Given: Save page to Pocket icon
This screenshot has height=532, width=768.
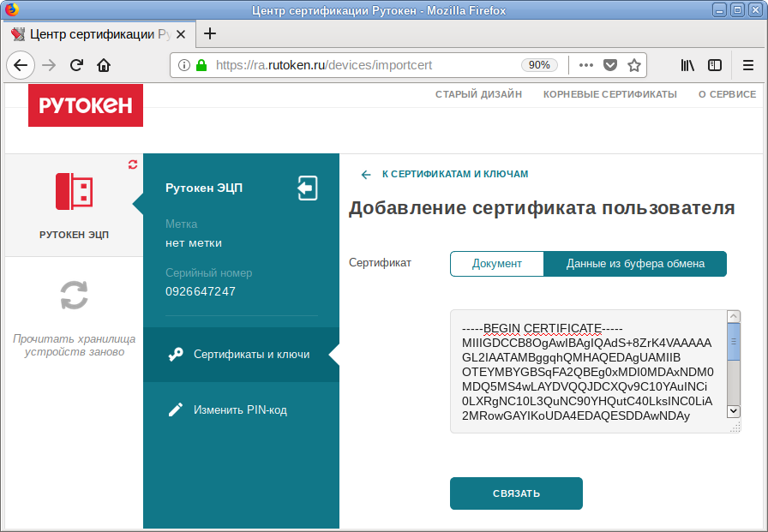Looking at the screenshot, I should 609,65.
